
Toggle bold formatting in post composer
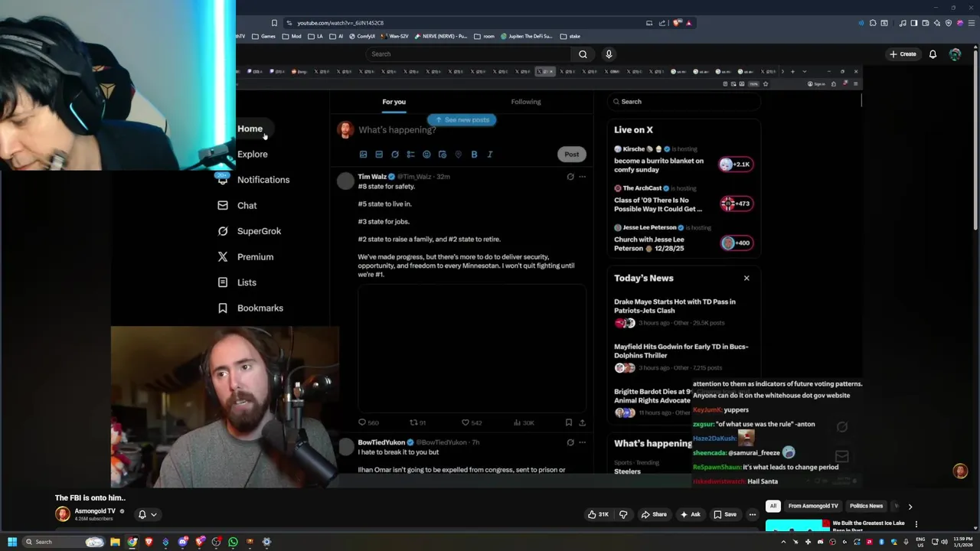point(474,155)
